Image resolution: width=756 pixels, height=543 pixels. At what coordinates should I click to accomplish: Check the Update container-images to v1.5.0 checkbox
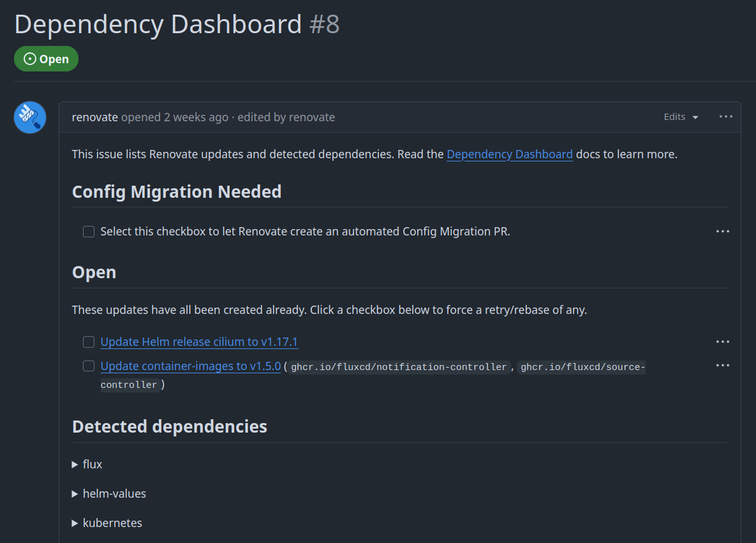pyautogui.click(x=89, y=366)
